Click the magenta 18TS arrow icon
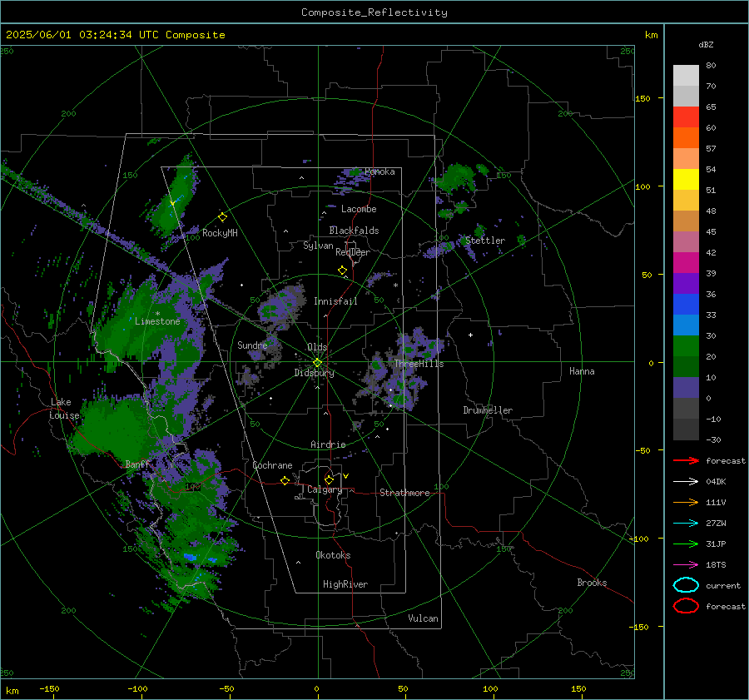This screenshot has width=749, height=700. [686, 565]
